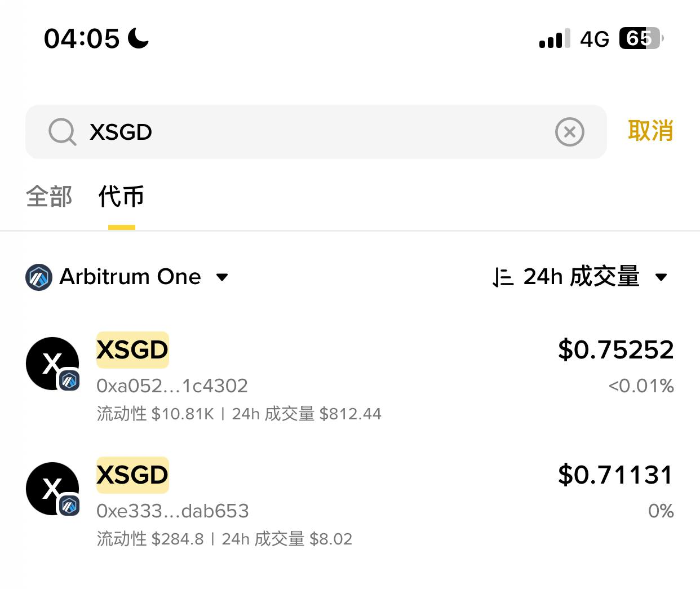
Task: Tap the second XSGD token logo
Action: point(52,489)
